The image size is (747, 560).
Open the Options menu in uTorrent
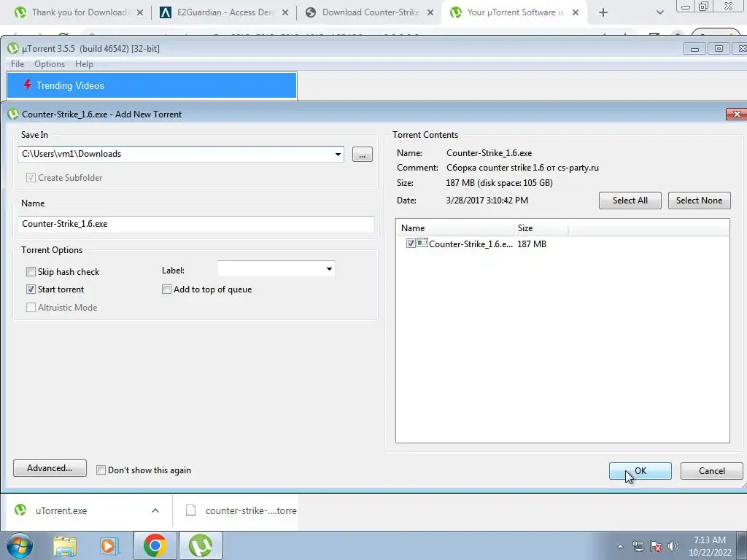click(x=50, y=64)
